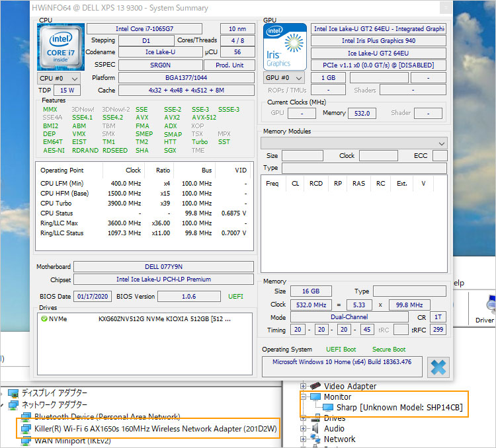Click the DELL 077Y9N motherboard field
The height and width of the screenshot is (448, 496).
[163, 266]
